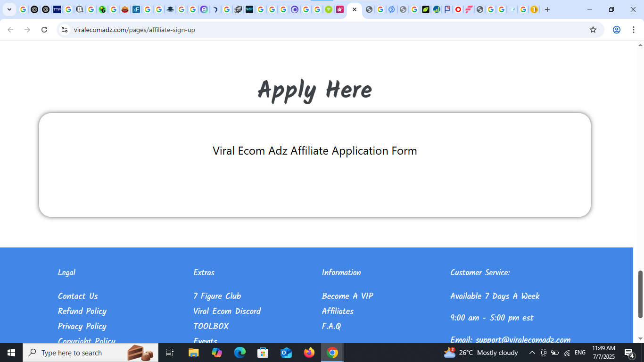This screenshot has width=644, height=362.
Task: Open the tab with stacked layers favicon
Action: pos(170,9)
